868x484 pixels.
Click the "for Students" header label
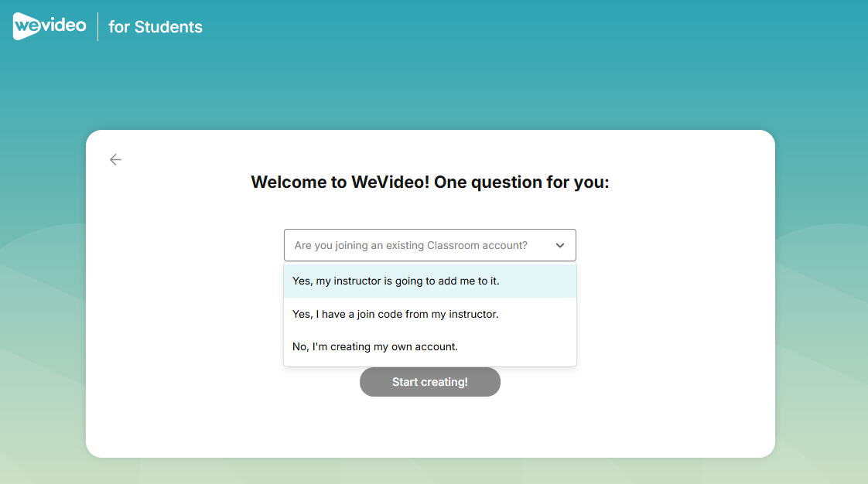pyautogui.click(x=155, y=26)
